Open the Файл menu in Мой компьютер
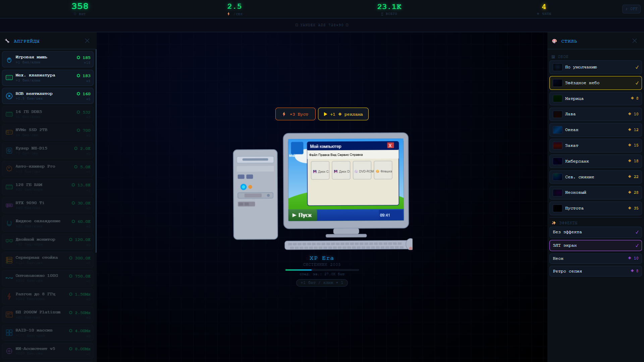Screen dimensions: 644x362 (313, 155)
